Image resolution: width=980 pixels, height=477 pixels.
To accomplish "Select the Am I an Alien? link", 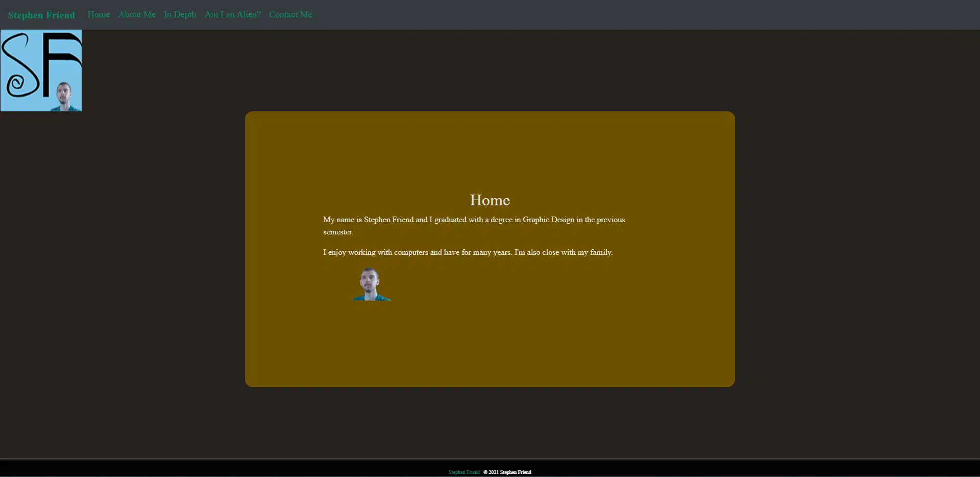I will click(x=232, y=15).
